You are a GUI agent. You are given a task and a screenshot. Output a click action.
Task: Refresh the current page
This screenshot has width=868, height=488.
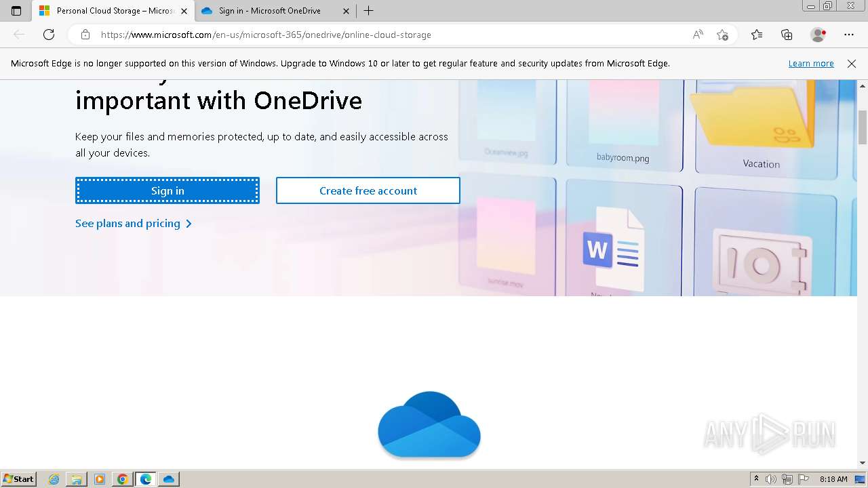pos(49,35)
